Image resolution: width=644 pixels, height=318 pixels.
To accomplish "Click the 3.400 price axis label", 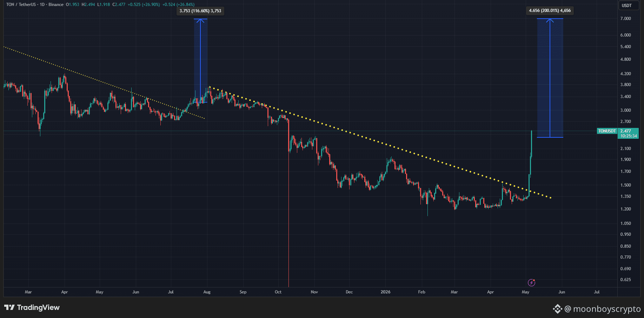I will [625, 97].
